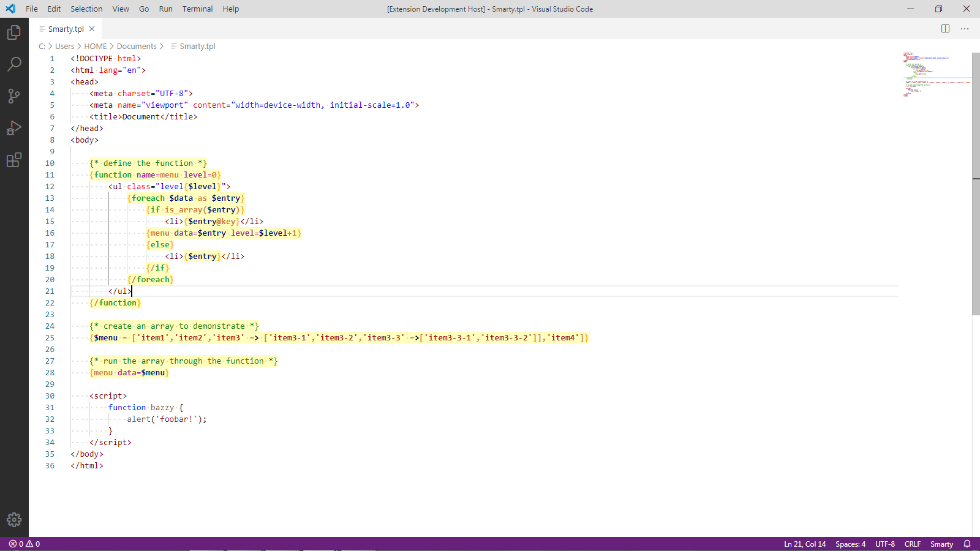Click the "{/foreach}" closing tag
The width and height of the screenshot is (980, 551).
click(151, 279)
